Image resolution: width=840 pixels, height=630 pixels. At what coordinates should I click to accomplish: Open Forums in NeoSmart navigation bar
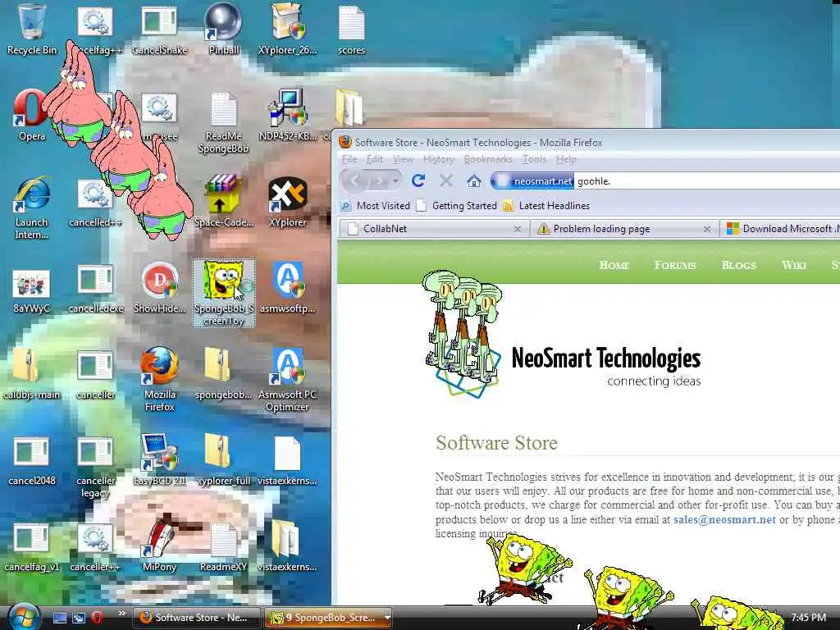tap(675, 265)
